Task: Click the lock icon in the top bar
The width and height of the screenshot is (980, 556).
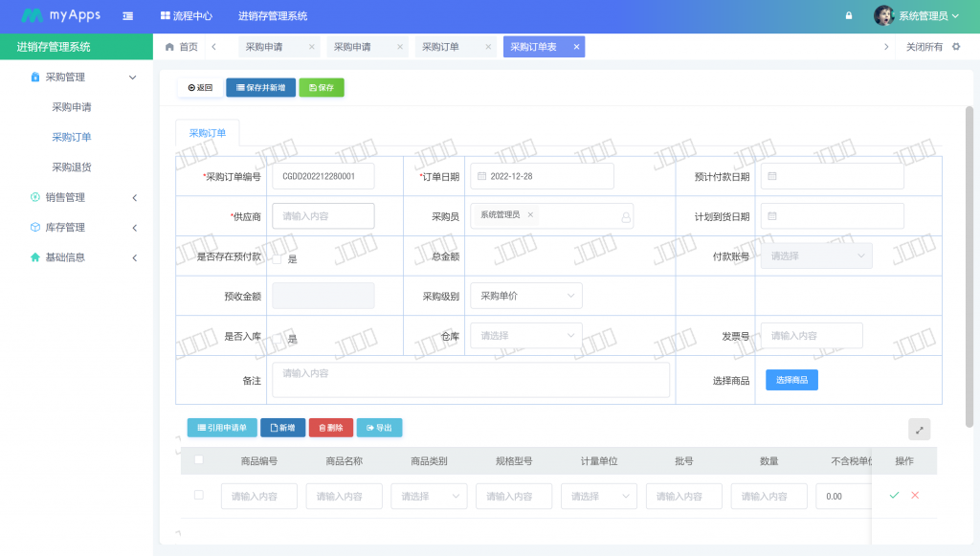Action: pyautogui.click(x=848, y=15)
